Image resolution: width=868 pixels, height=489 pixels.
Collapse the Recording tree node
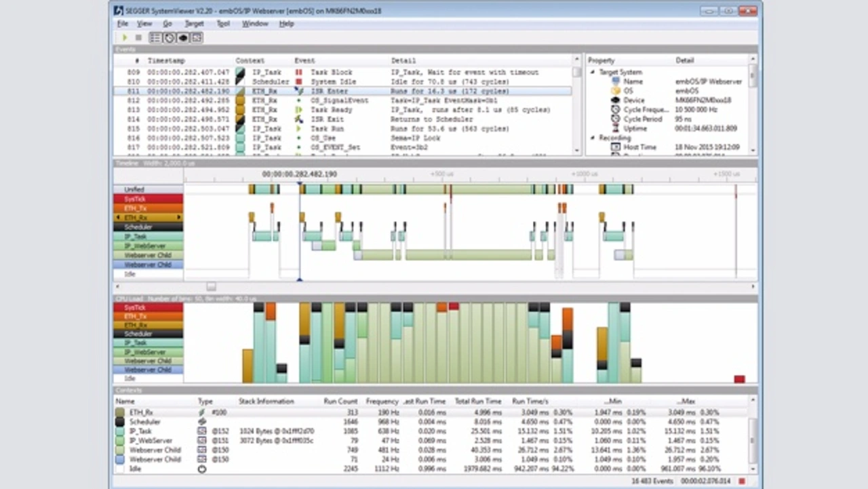[591, 138]
